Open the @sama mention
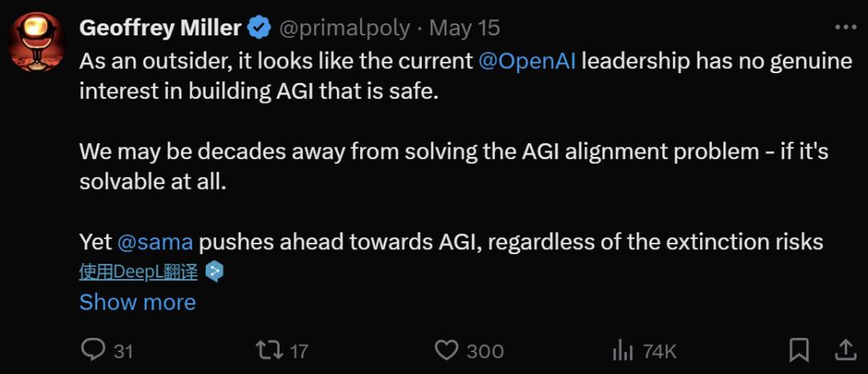 155,241
